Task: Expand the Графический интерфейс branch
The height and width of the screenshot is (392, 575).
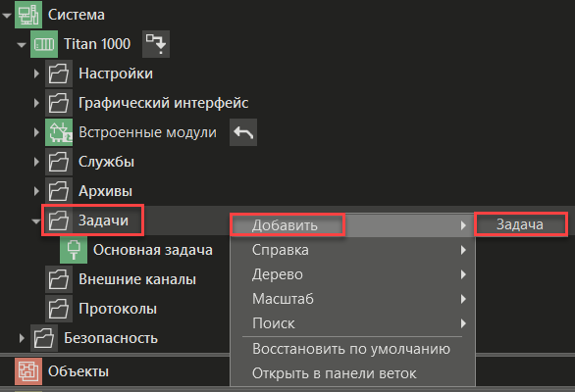Action: [36, 103]
